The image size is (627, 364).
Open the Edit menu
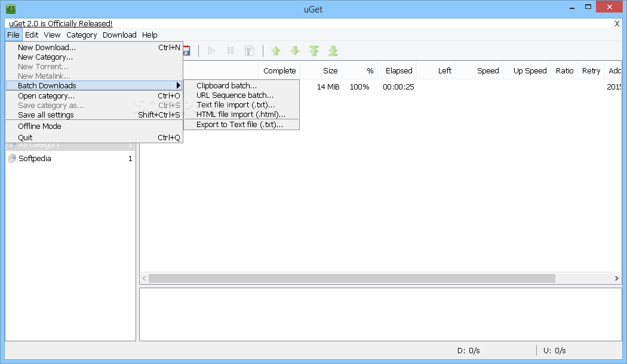click(x=32, y=35)
